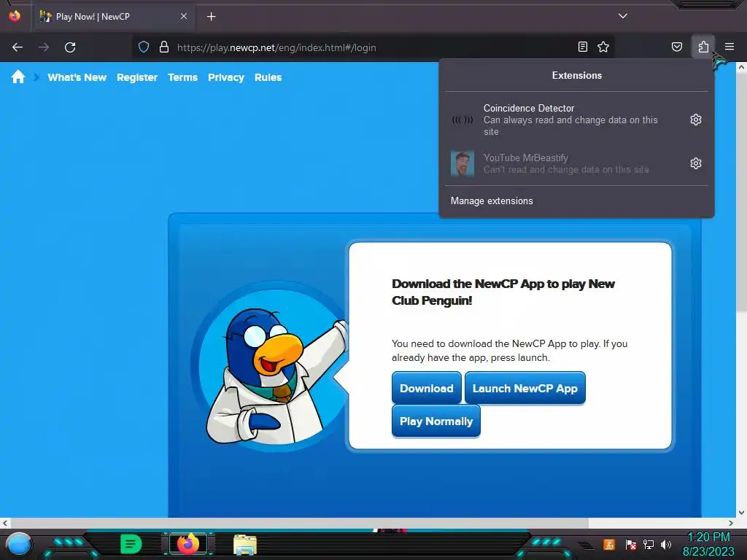Toggle reader view icon in address bar
Viewport: 747px width, 560px height.
(583, 47)
